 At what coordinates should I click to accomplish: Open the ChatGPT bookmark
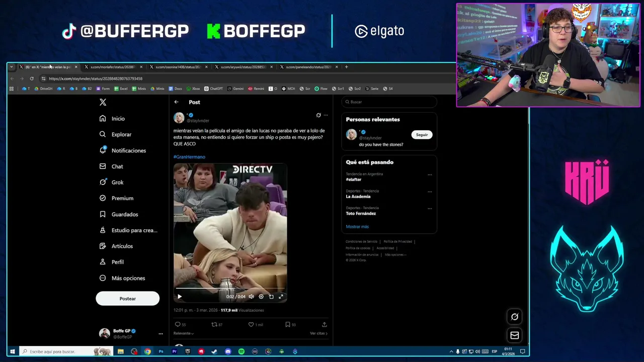214,88
